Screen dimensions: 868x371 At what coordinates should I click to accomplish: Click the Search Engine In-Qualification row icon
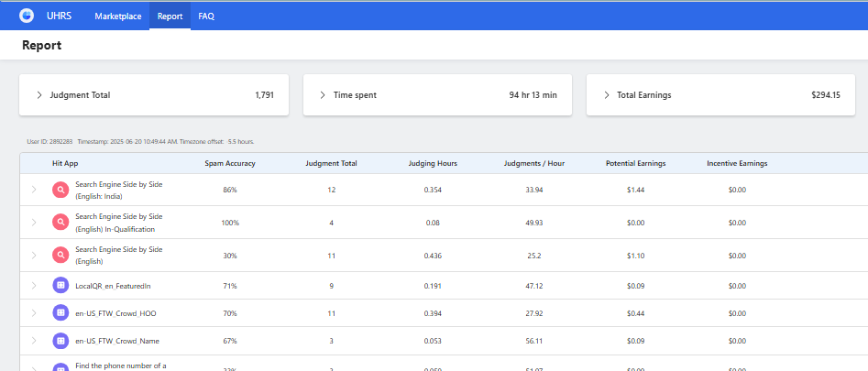coord(60,223)
